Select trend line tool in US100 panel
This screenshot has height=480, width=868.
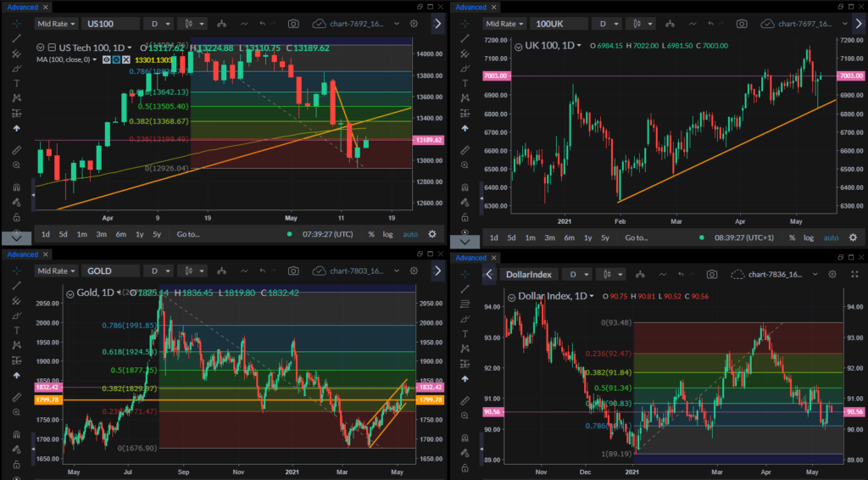tap(17, 39)
